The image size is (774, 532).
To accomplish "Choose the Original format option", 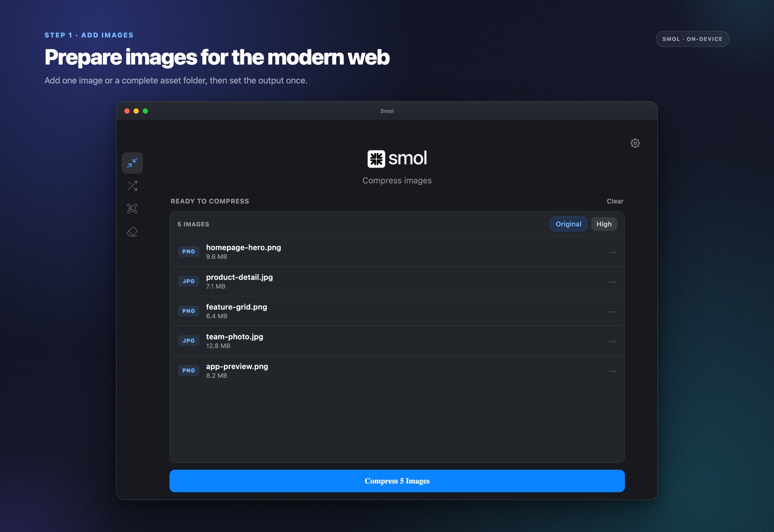I will click(x=568, y=224).
